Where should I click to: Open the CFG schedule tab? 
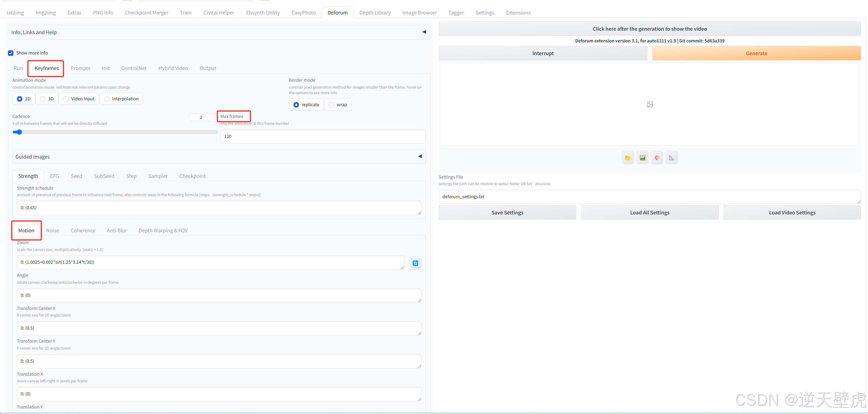[x=54, y=176]
